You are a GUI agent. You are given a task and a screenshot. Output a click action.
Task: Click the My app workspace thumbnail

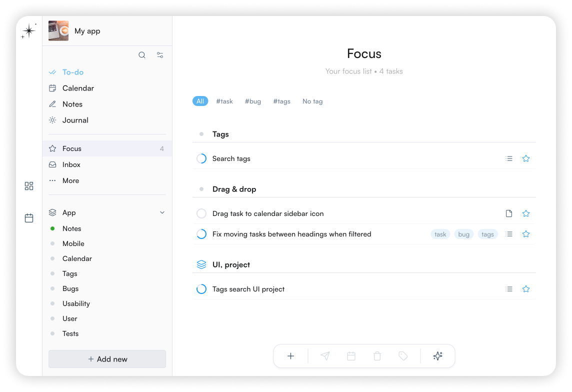[58, 31]
